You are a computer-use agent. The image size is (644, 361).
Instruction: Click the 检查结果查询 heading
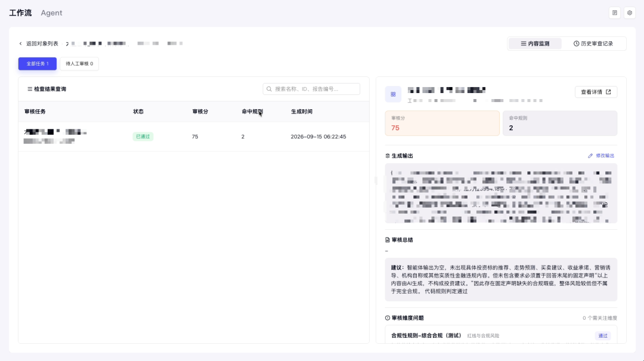pyautogui.click(x=50, y=89)
